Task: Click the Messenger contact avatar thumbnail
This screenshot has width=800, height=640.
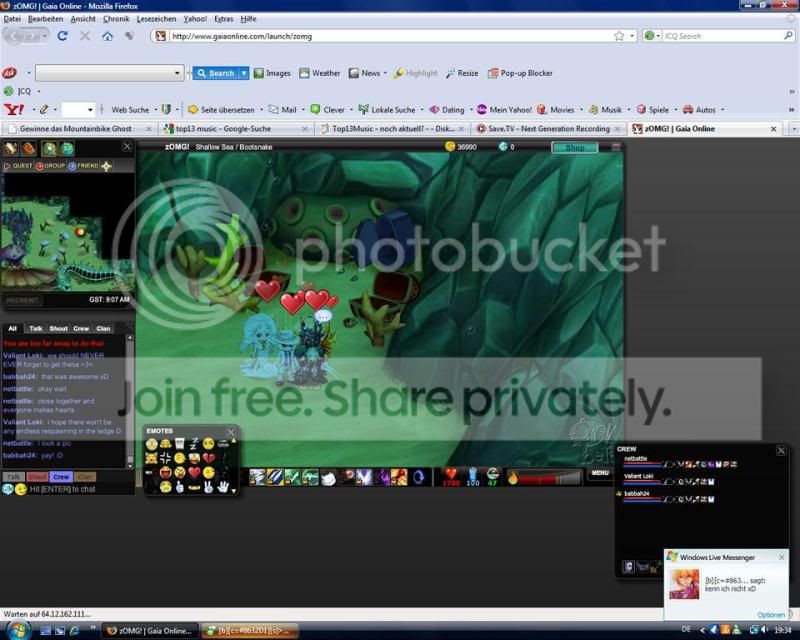Action: (x=684, y=584)
